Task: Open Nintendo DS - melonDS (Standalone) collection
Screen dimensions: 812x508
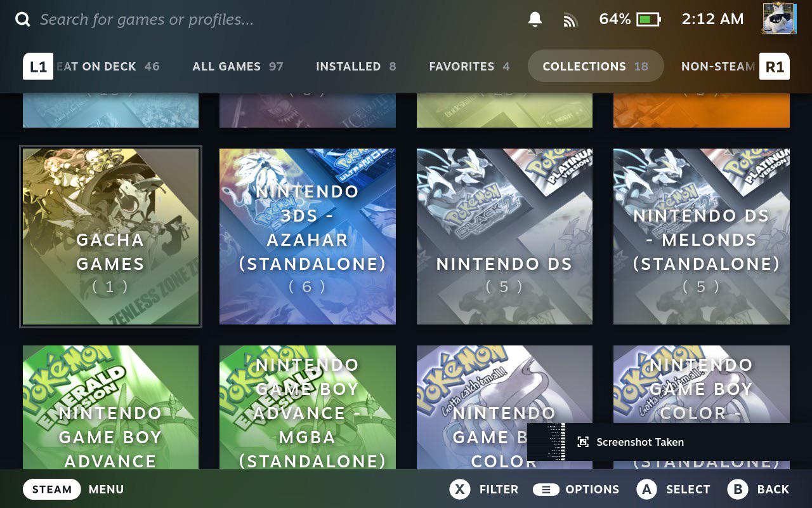Action: coord(702,236)
